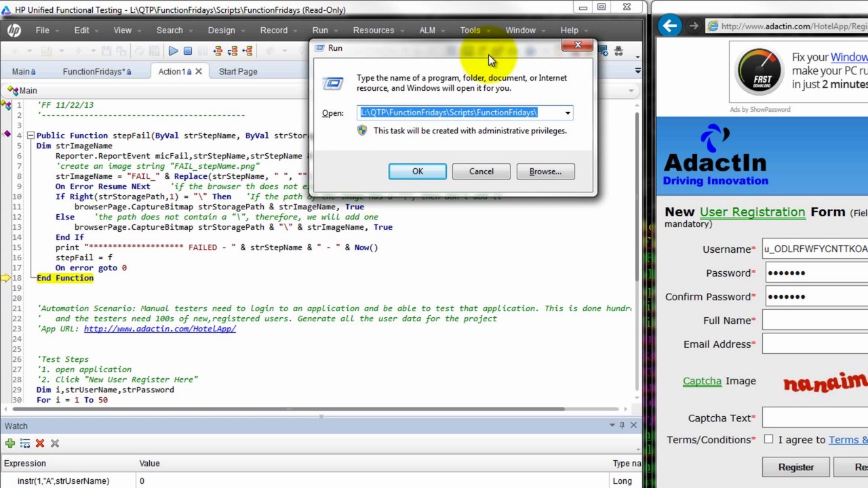This screenshot has width=868, height=488.
Task: Click the Captcha Text input field
Action: 815,418
